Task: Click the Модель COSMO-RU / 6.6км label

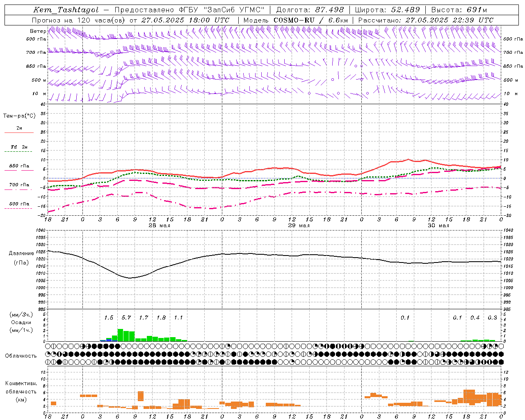Action: (296, 20)
